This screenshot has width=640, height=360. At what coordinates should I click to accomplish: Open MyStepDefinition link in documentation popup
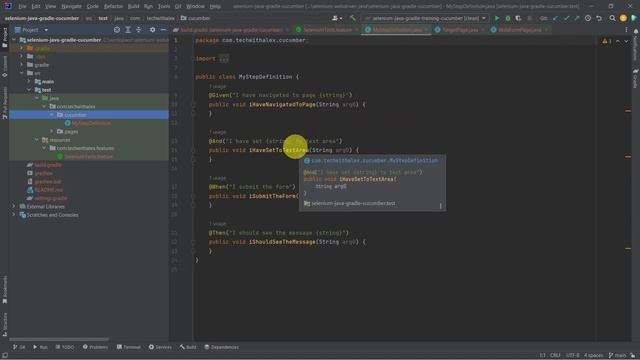374,161
